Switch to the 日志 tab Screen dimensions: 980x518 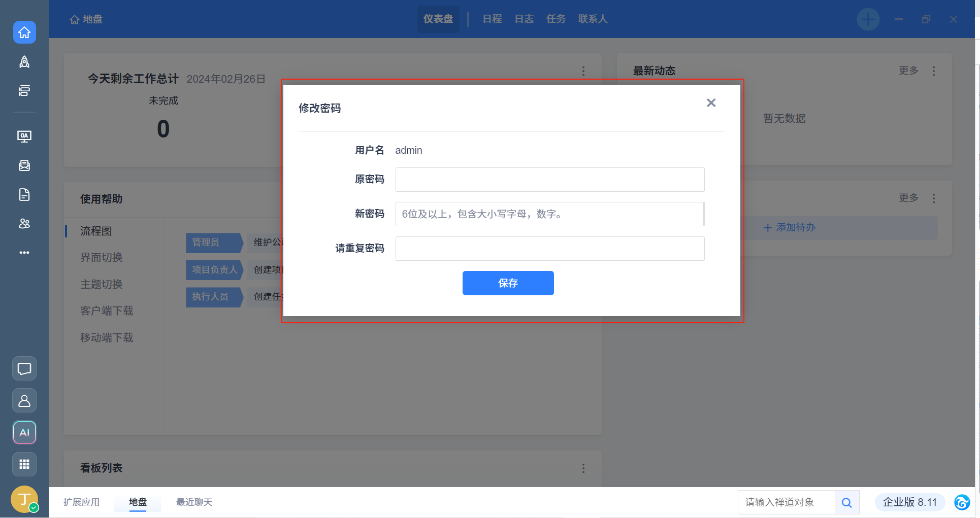point(524,19)
